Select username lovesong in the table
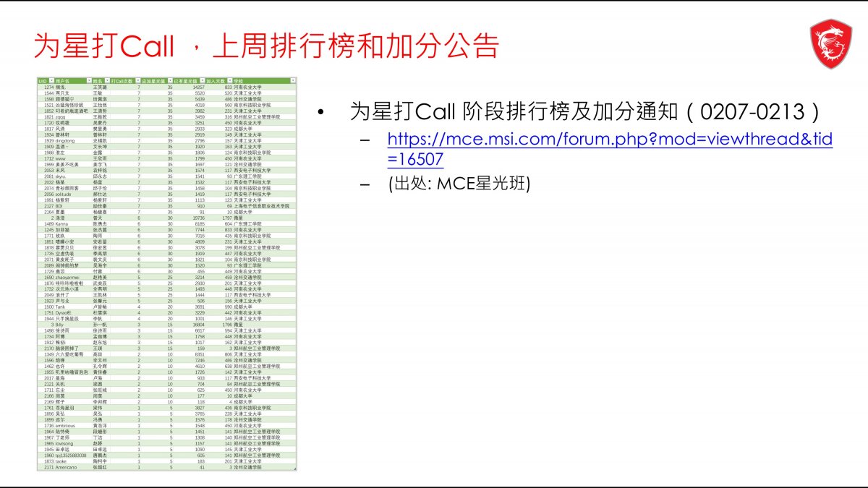Viewport: 868px width, 488px height. coord(65,444)
